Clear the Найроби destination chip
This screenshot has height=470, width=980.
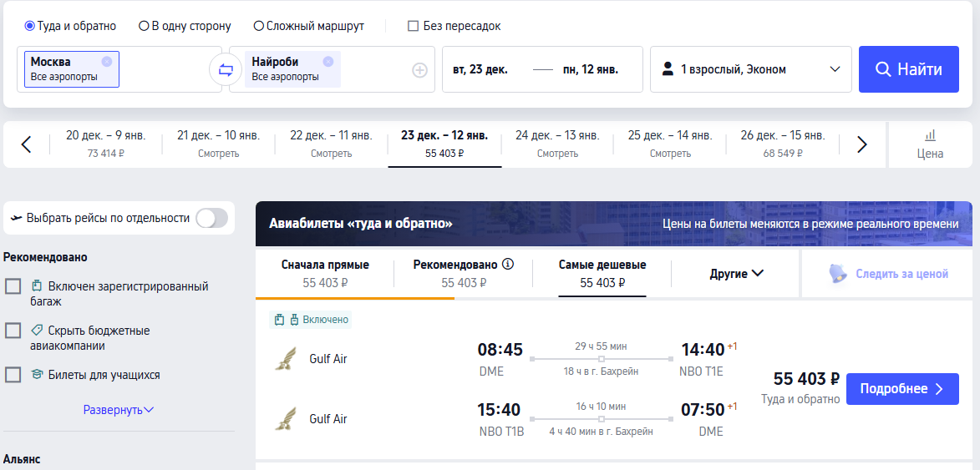328,61
